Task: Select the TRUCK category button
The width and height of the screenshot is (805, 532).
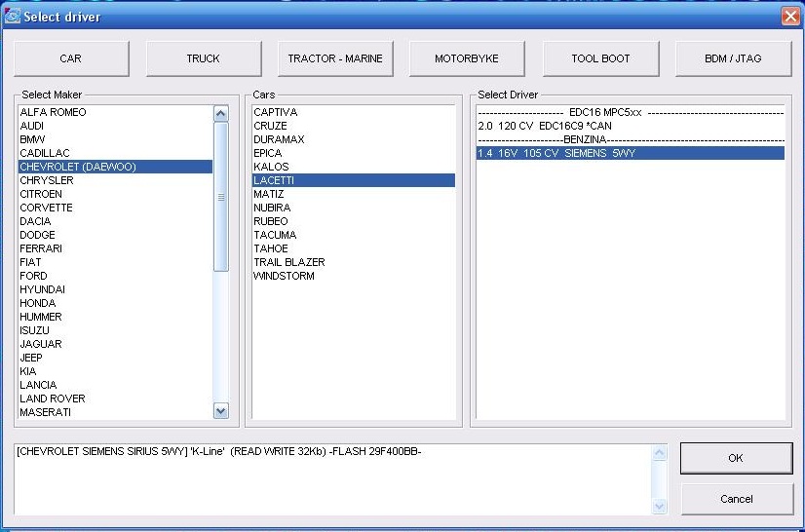Action: pyautogui.click(x=203, y=58)
